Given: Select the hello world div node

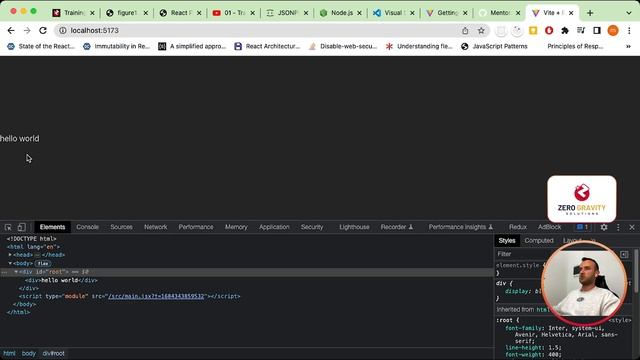Looking at the screenshot, I should pyautogui.click(x=61, y=280).
